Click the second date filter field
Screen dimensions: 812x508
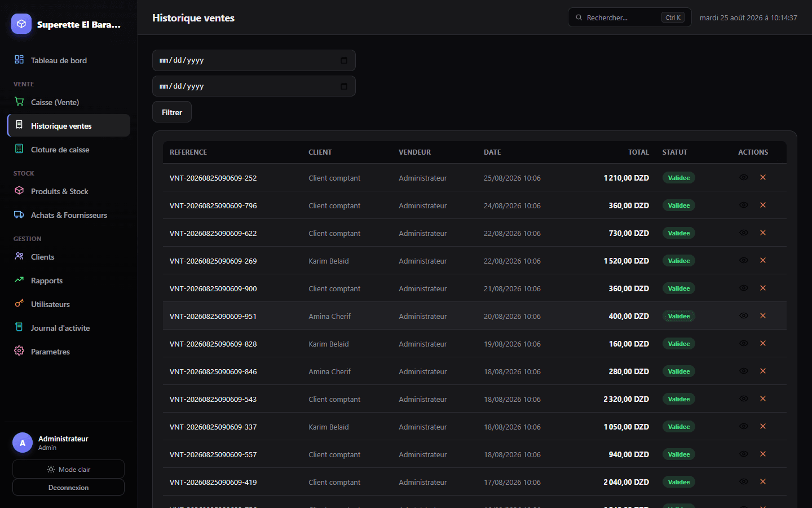(254, 86)
